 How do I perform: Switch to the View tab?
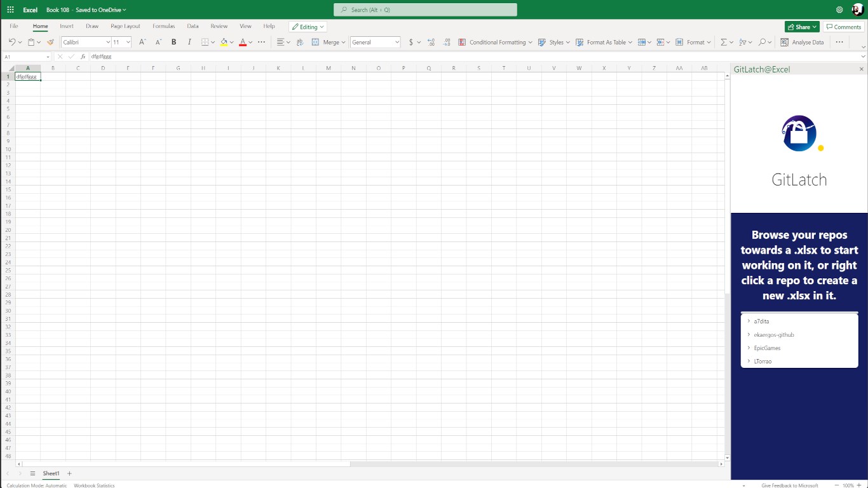245,26
